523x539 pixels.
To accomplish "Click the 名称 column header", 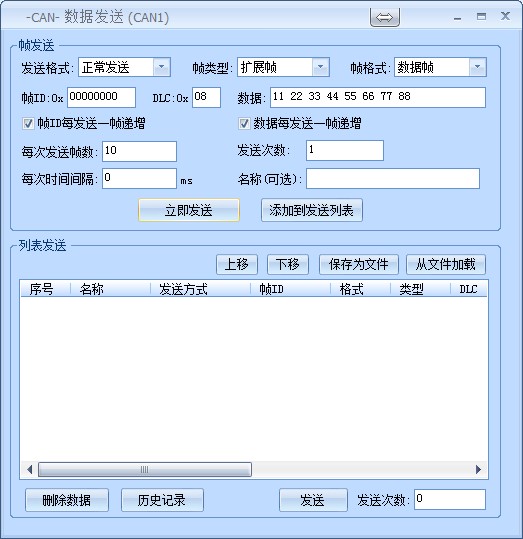I will (110, 289).
